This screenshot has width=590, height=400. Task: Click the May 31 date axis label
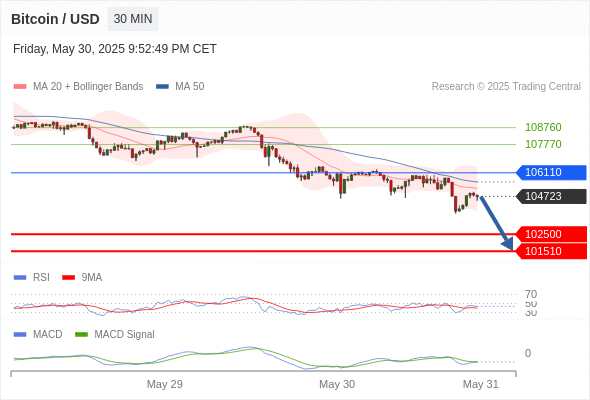pyautogui.click(x=481, y=384)
